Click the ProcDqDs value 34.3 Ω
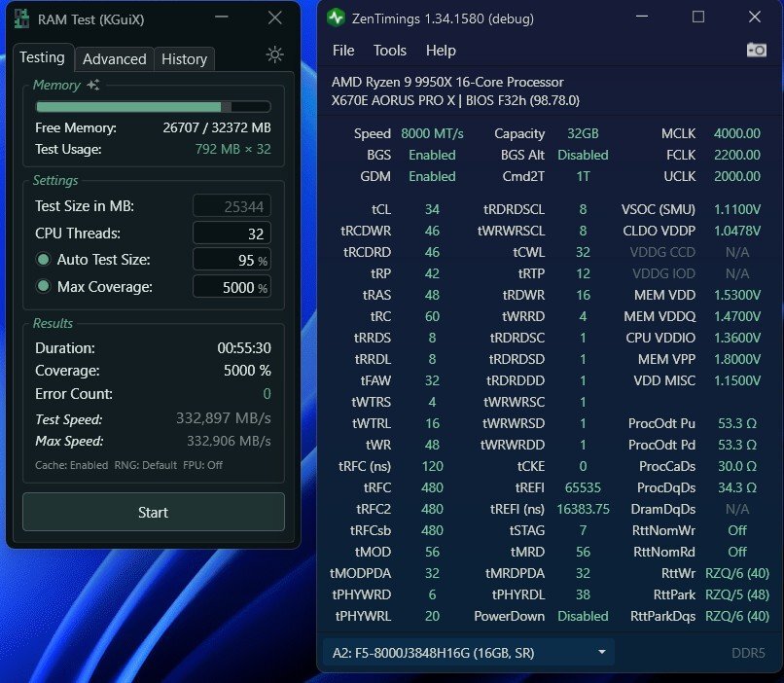Screen dimensions: 784x683 pos(737,487)
